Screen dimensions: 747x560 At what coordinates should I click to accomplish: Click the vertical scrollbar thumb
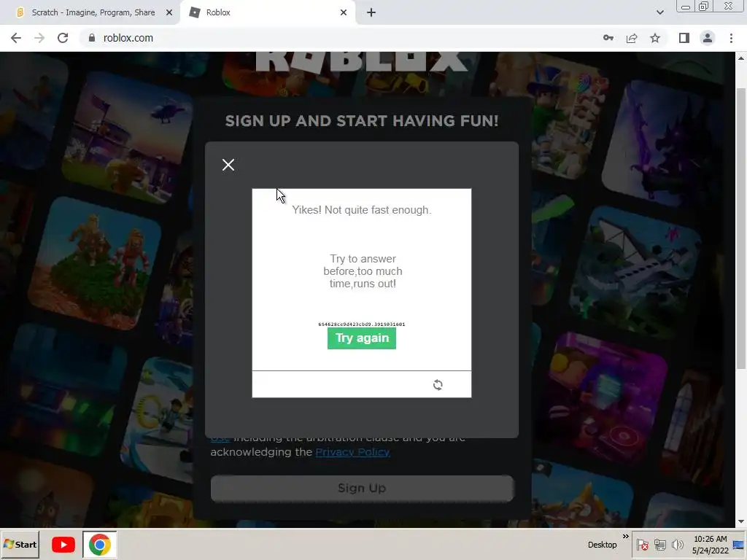(741, 228)
